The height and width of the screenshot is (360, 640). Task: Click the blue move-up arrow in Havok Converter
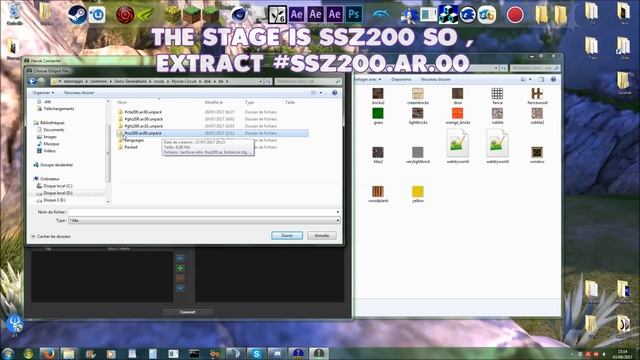coord(180,258)
